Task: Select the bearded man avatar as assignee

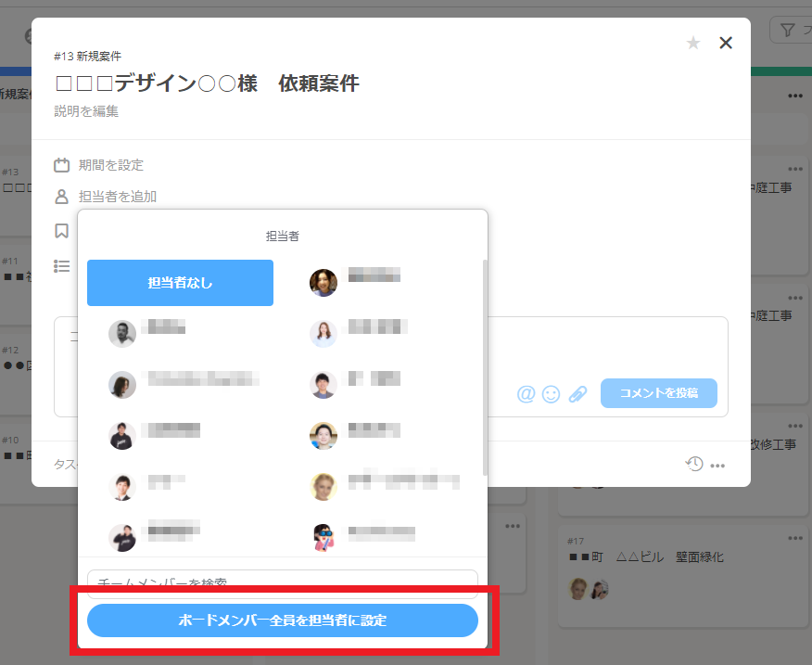Action: point(122,334)
